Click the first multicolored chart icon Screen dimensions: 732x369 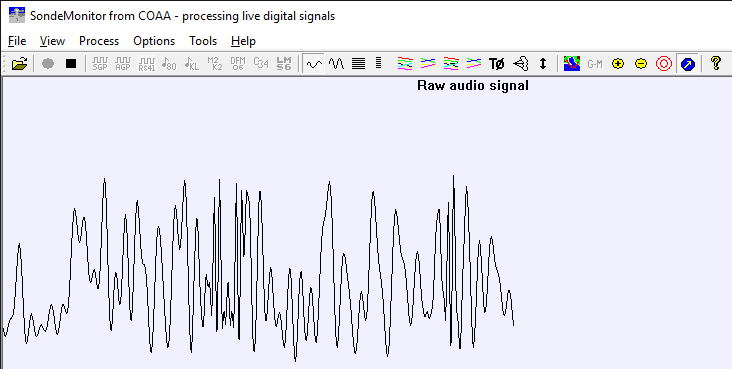(x=405, y=64)
